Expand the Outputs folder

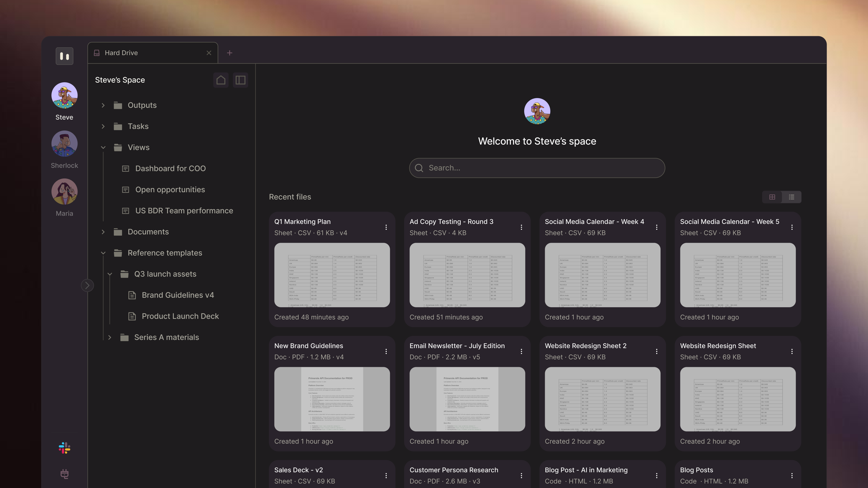point(103,106)
